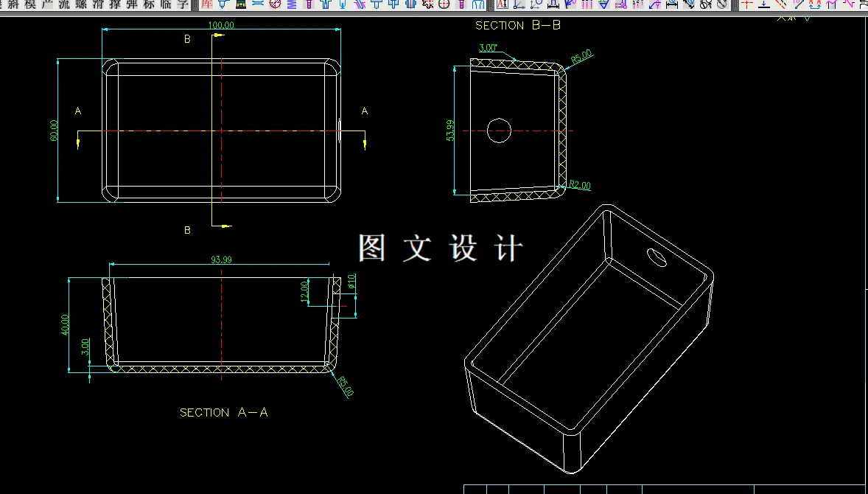Select the 53.99 dimension text
The width and height of the screenshot is (868, 494).
tap(451, 131)
